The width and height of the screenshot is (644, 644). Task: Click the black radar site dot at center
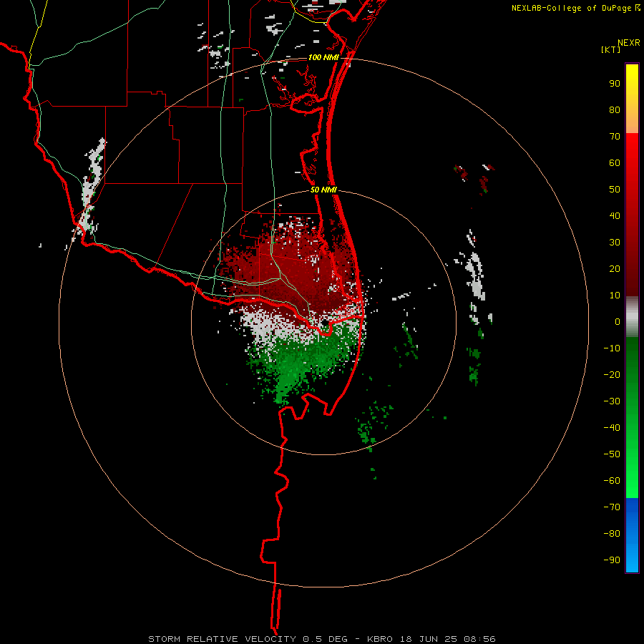pos(324,323)
